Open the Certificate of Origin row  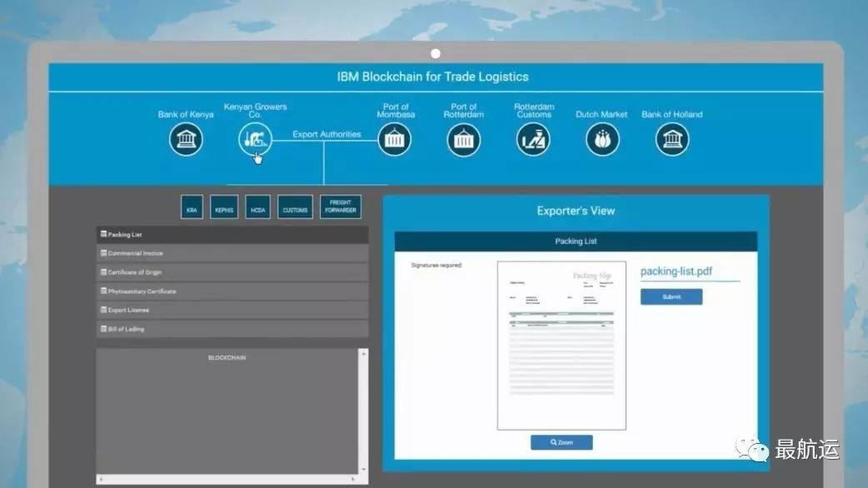point(232,272)
